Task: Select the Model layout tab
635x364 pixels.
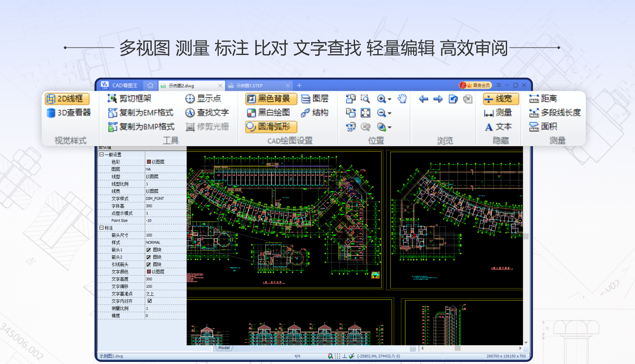Action: click(x=224, y=348)
